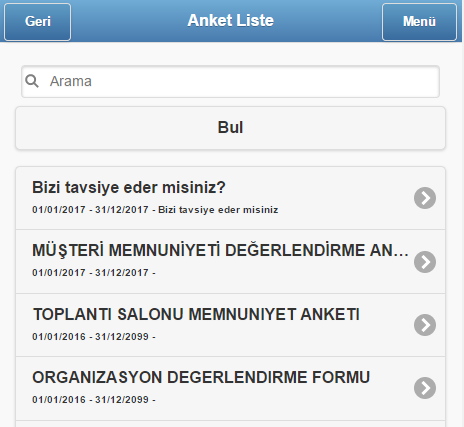Focus the Arama search field

point(230,82)
